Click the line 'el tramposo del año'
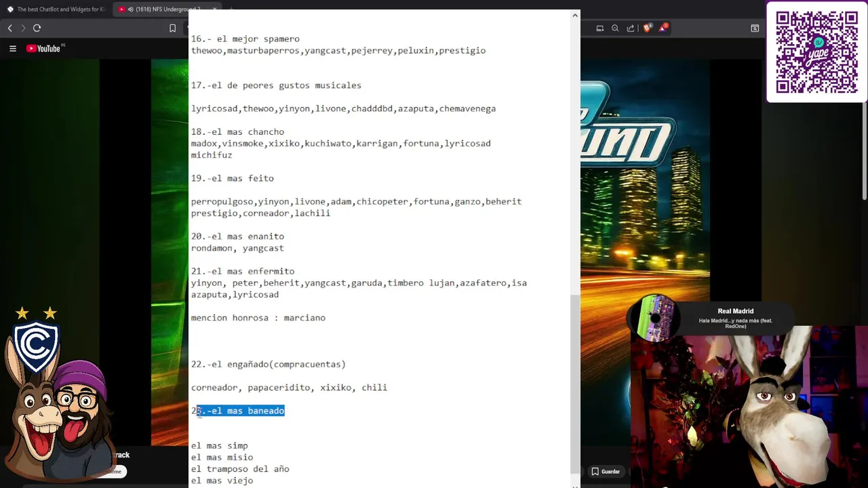Screen dimensions: 868x488 [x=240, y=469]
